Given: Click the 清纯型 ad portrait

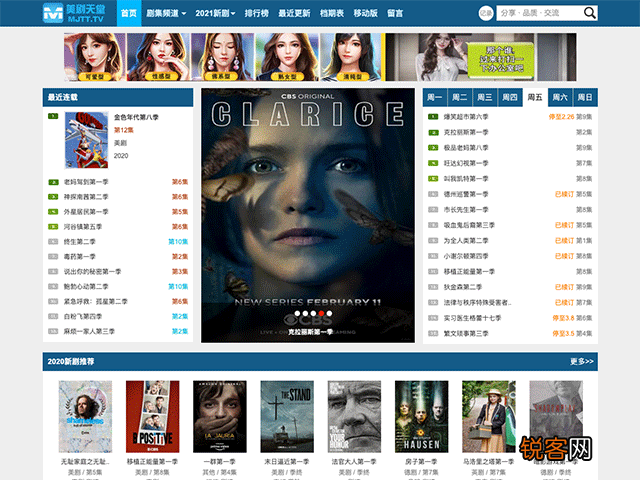Looking at the screenshot, I should click(351, 57).
